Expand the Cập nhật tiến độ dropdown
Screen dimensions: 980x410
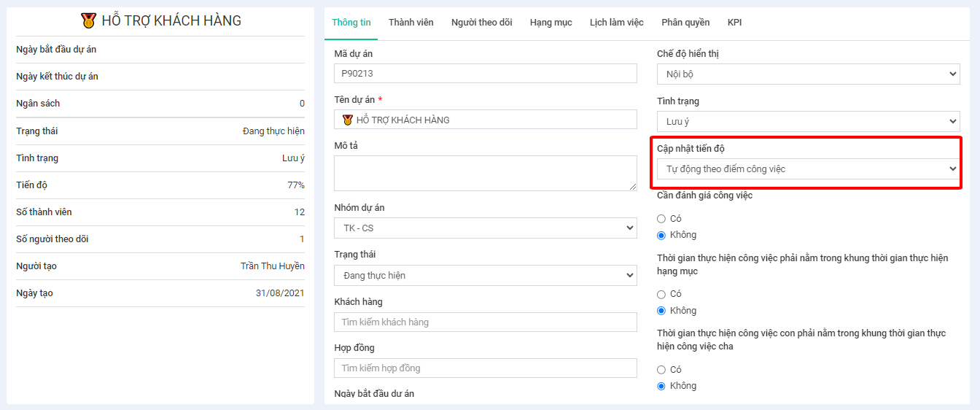coord(808,169)
